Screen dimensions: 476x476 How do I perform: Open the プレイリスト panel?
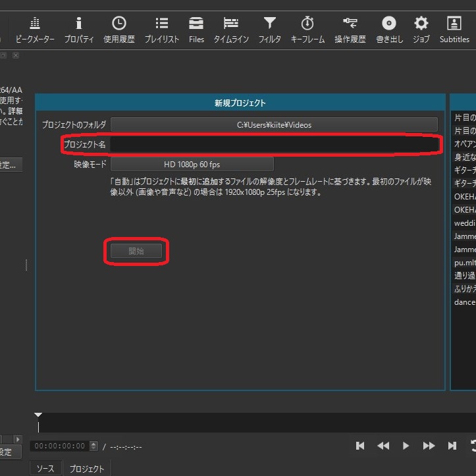click(161, 30)
